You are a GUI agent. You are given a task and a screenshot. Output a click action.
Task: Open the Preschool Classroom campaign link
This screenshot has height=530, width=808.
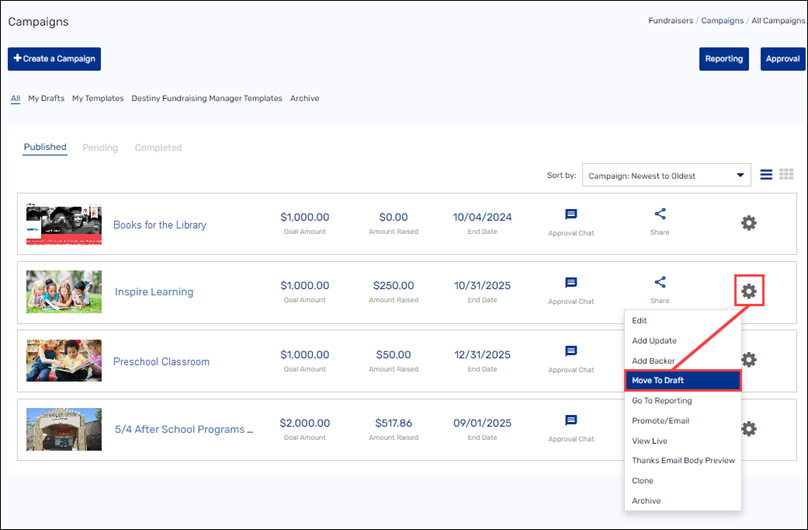[x=161, y=362]
